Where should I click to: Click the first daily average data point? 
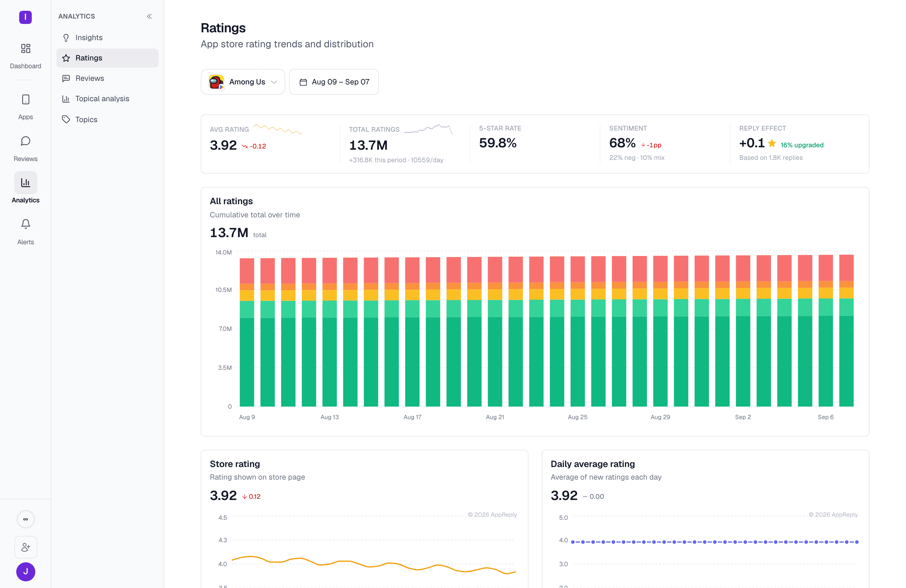pyautogui.click(x=573, y=542)
